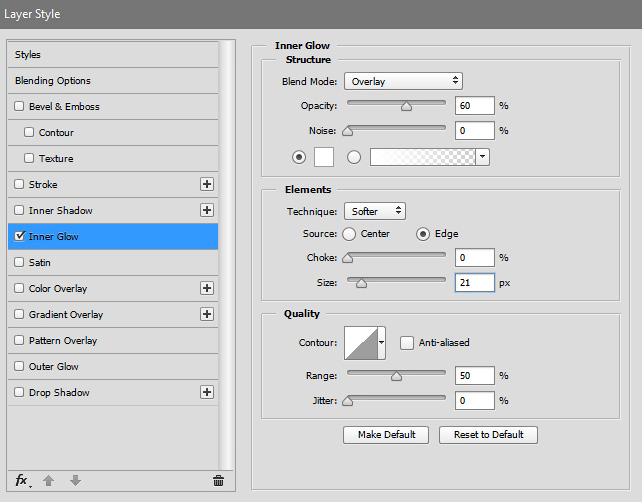Open the fx effects menu icon

point(22,480)
